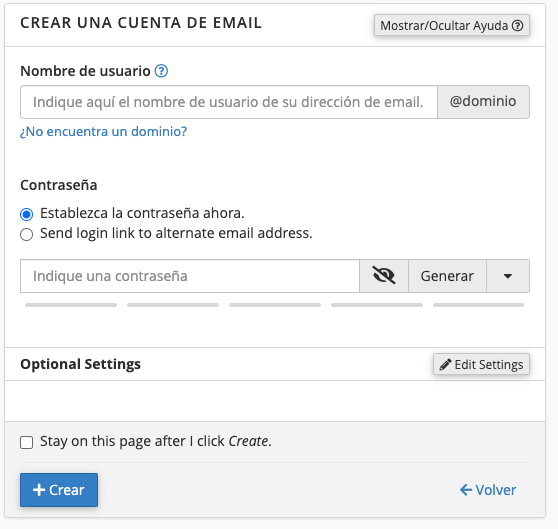Focus the Nombre de usuario input field
Image resolution: width=558 pixels, height=529 pixels.
229,102
